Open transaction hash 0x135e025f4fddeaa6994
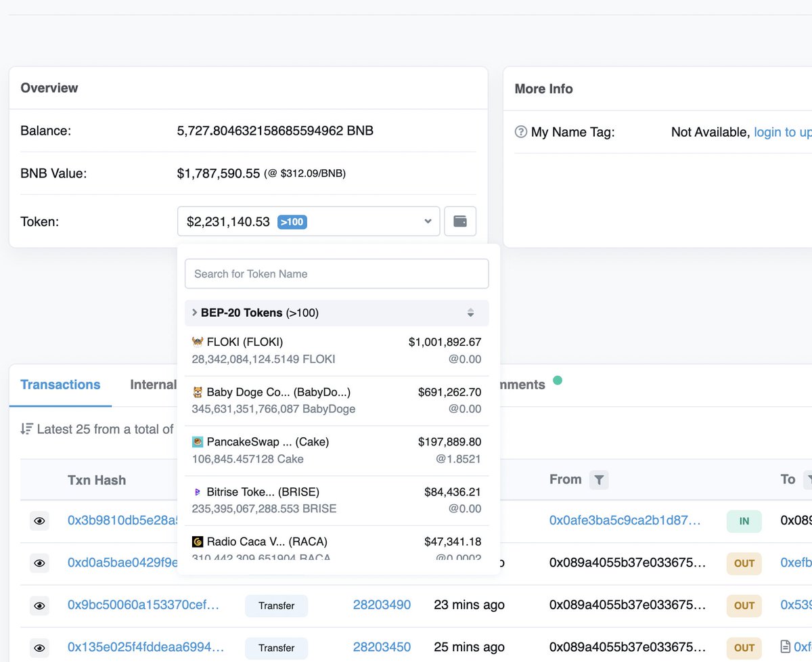 tap(145, 647)
